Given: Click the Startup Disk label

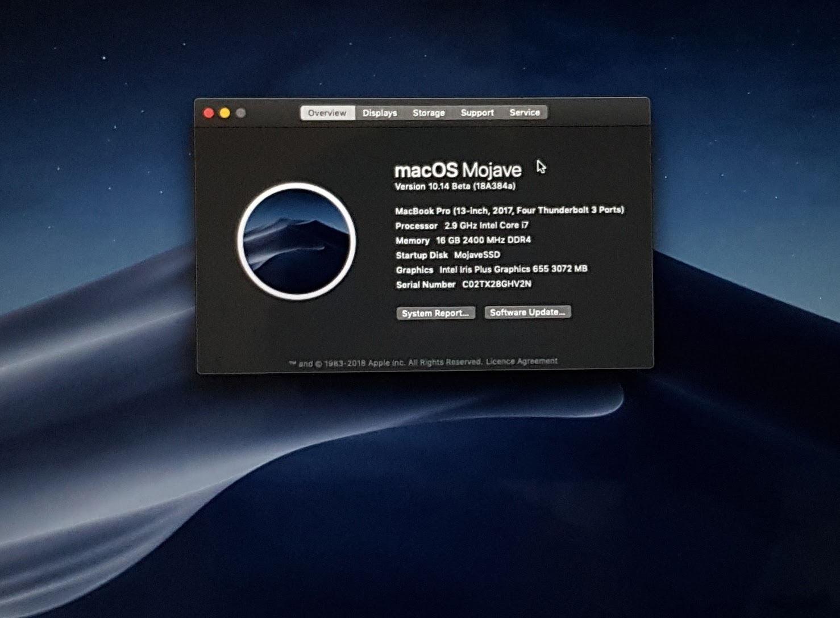Looking at the screenshot, I should pos(422,256).
